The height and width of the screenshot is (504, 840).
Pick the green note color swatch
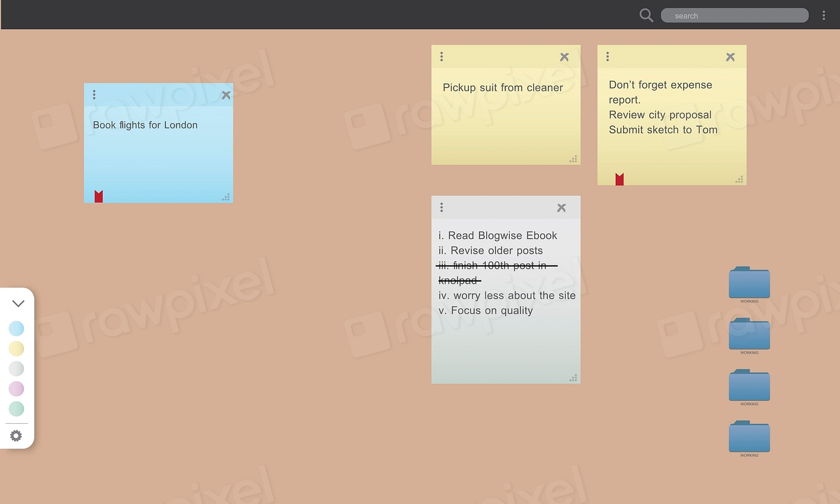tap(16, 408)
